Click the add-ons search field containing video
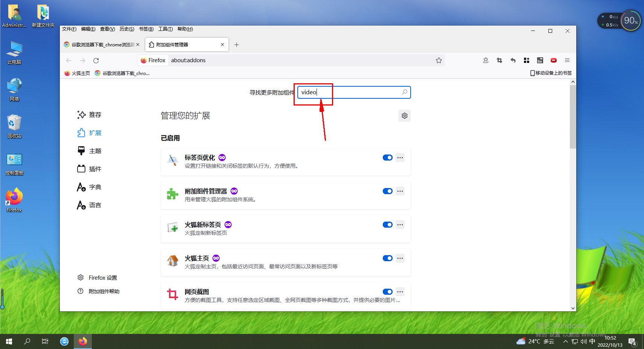Image resolution: width=644 pixels, height=349 pixels. tap(354, 92)
